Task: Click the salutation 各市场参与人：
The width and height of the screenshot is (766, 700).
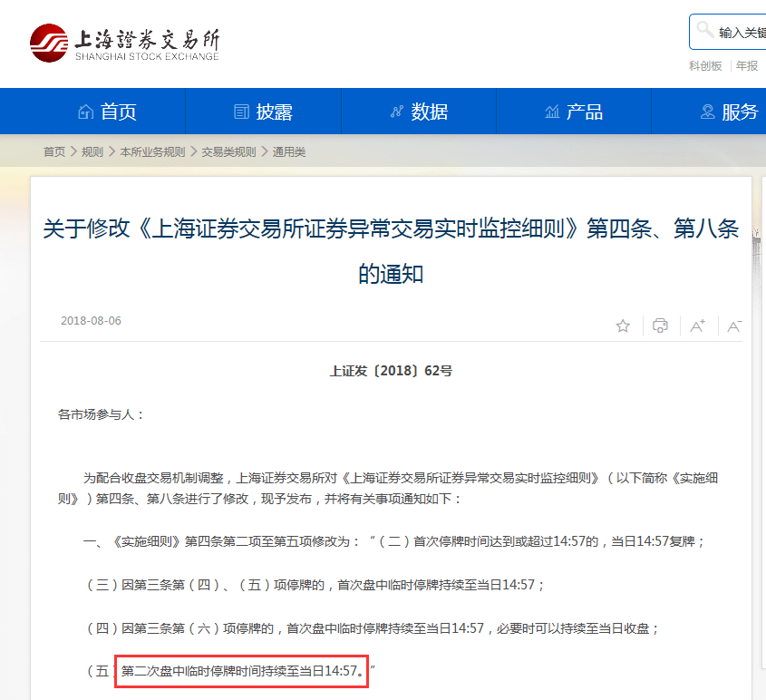Action: [102, 414]
